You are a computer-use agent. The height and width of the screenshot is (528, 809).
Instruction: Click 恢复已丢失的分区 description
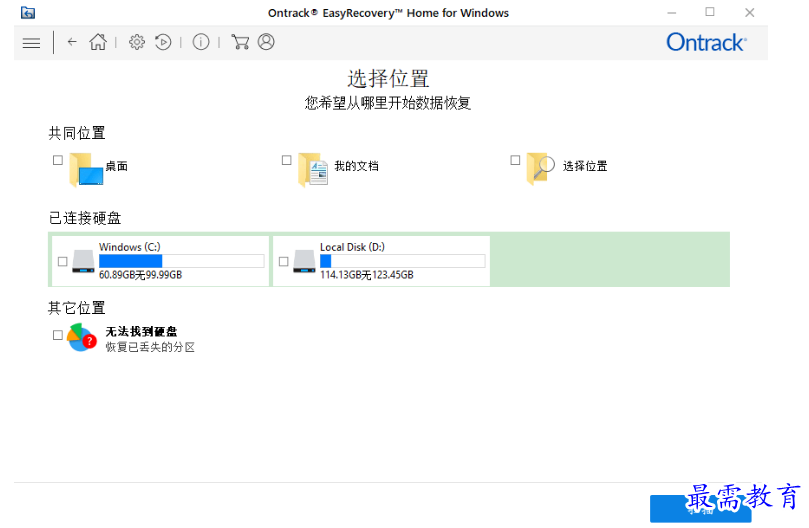(x=150, y=347)
